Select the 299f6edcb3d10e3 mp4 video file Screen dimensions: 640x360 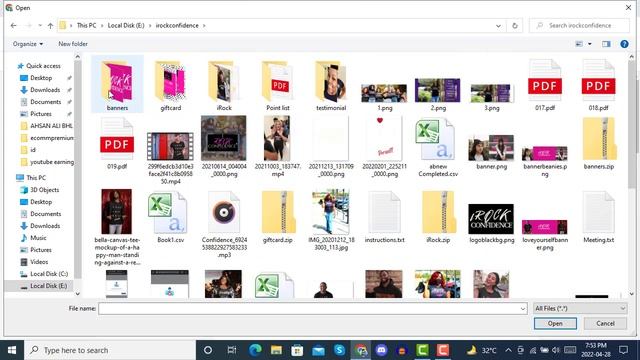[x=170, y=158]
